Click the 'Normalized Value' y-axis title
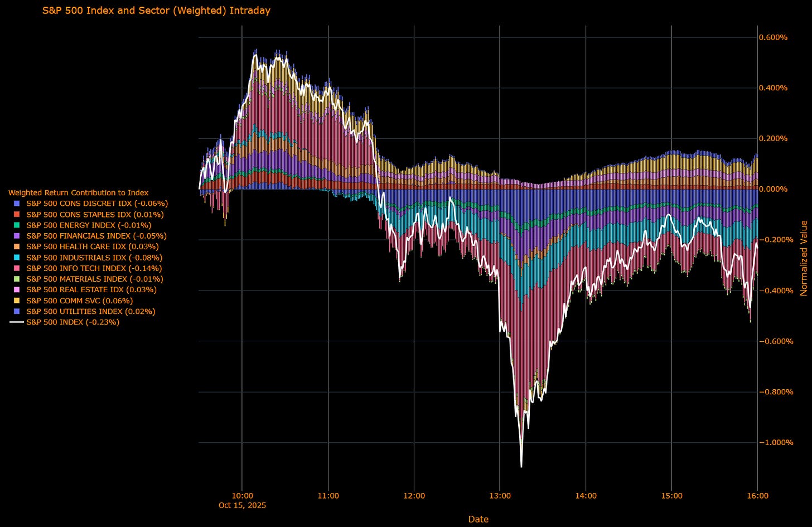 [804, 258]
